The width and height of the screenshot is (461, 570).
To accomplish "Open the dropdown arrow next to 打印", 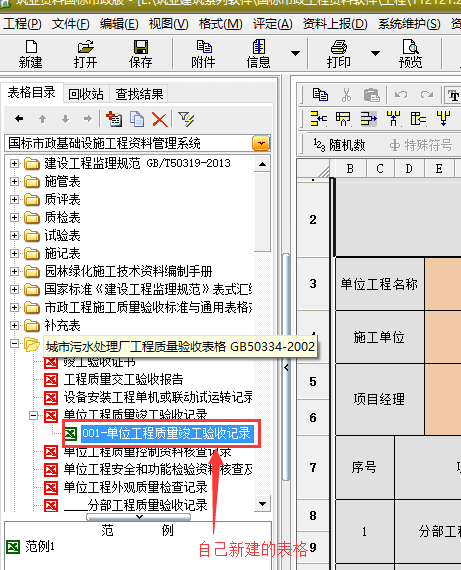I will tap(375, 53).
